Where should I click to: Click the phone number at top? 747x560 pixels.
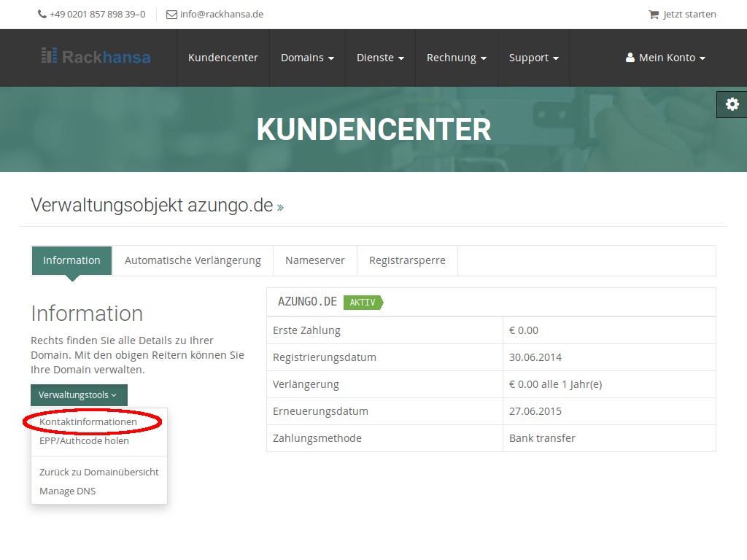[x=91, y=14]
